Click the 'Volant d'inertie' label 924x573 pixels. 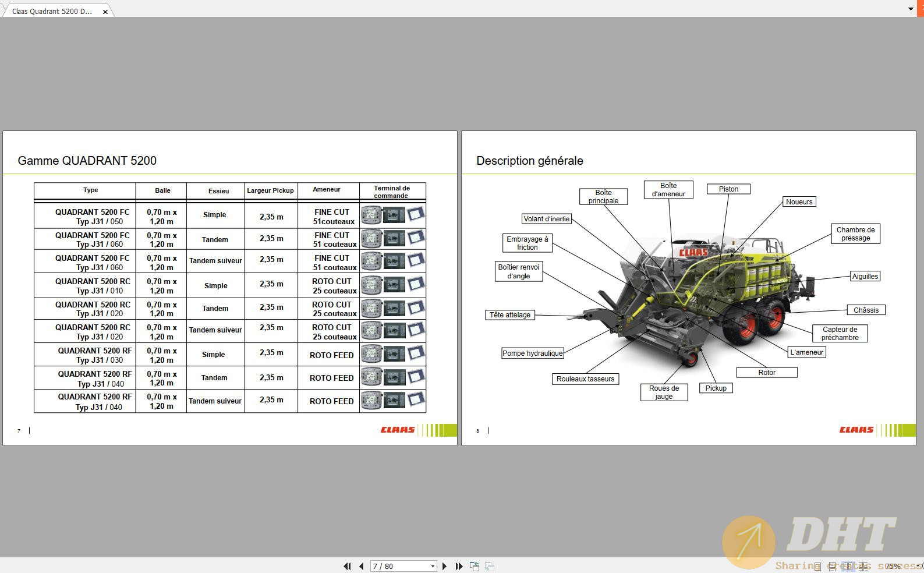tap(546, 219)
